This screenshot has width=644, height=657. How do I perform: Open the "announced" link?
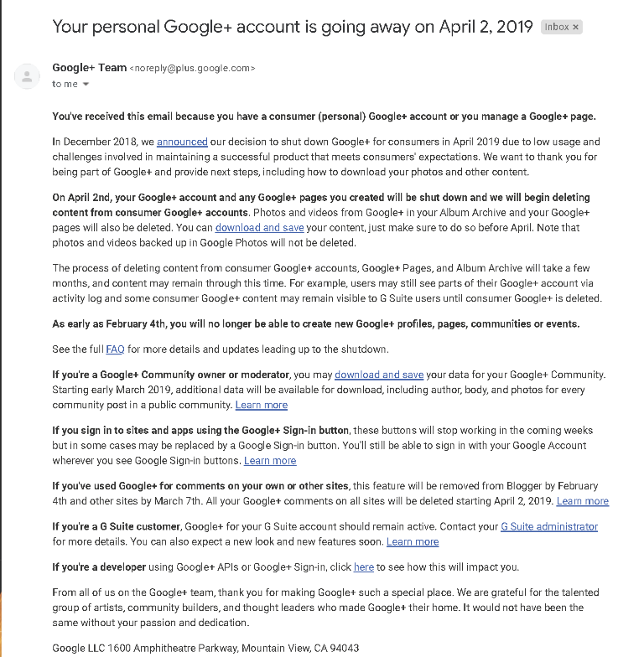(182, 142)
